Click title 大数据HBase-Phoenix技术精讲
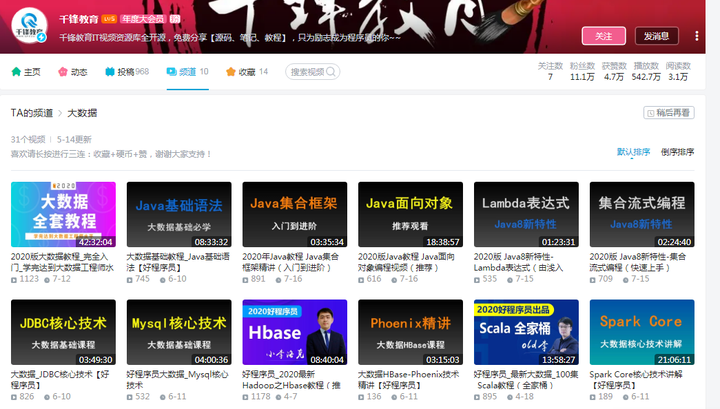 (409, 380)
